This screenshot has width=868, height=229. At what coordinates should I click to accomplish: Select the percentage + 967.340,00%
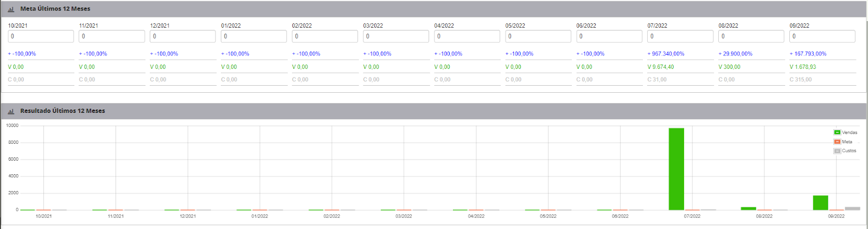coord(666,54)
